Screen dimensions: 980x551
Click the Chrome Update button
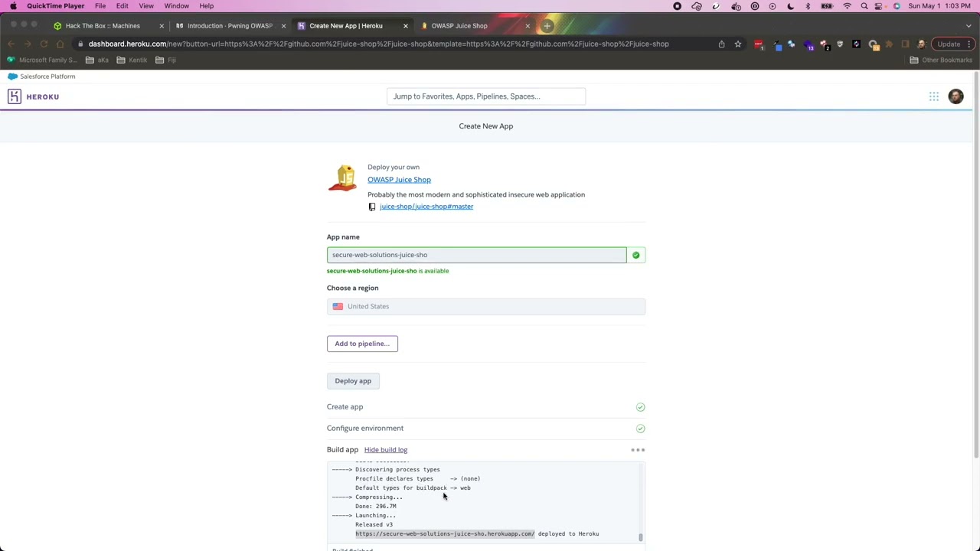949,44
